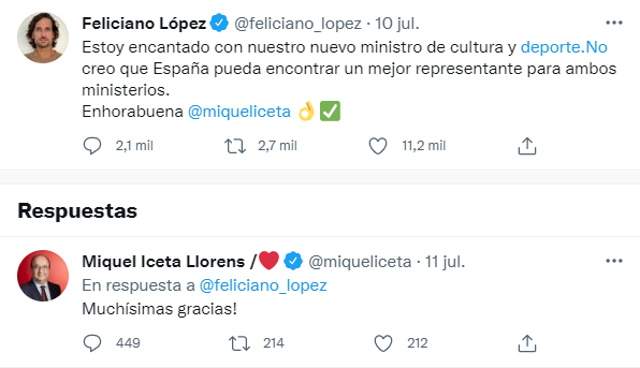
Task: Like Feliciano López's tweet
Action: point(378,146)
